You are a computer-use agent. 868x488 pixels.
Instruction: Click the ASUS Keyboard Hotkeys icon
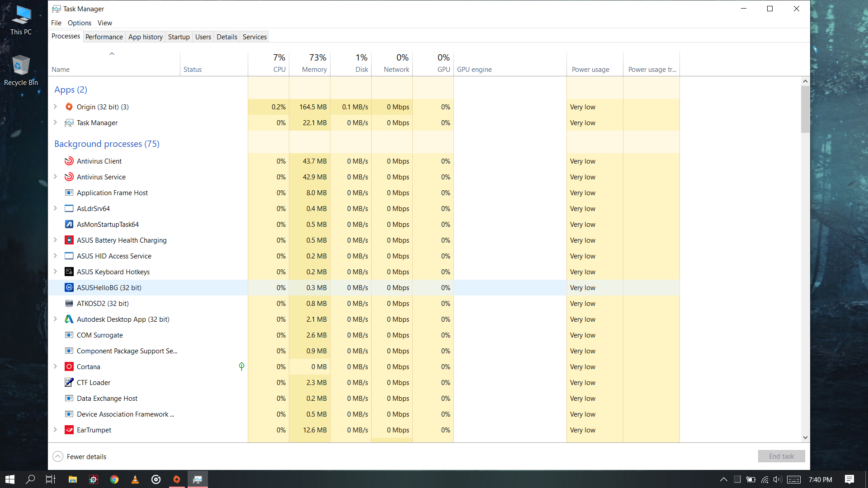pos(69,272)
